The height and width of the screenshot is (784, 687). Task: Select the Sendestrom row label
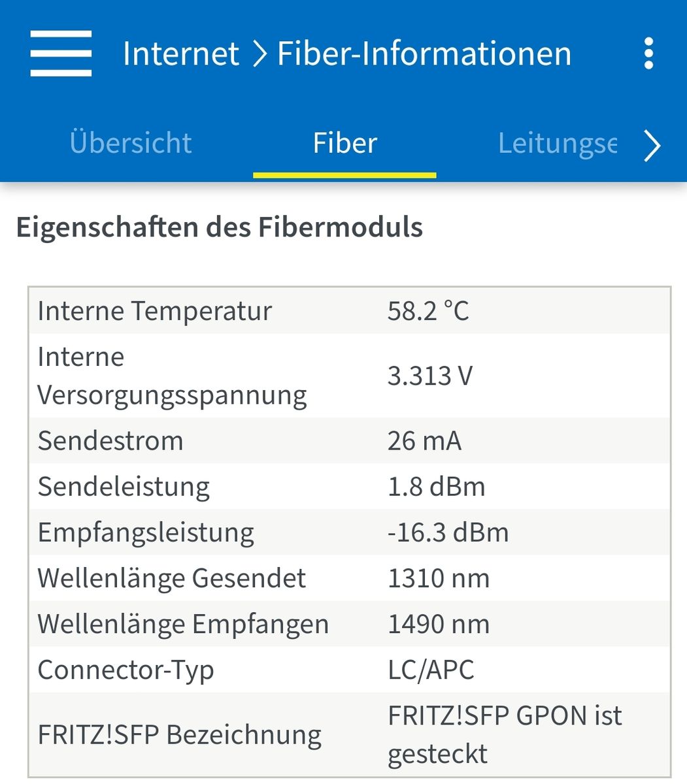pos(110,441)
